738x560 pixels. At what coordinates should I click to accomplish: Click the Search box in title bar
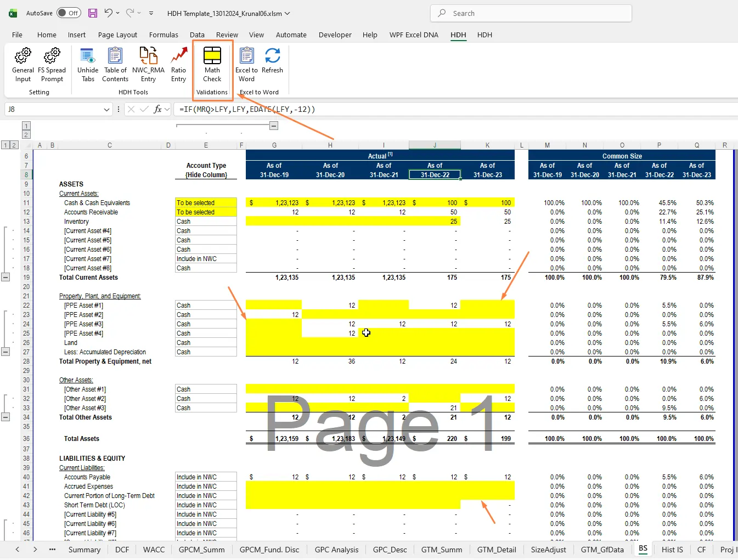tap(531, 13)
